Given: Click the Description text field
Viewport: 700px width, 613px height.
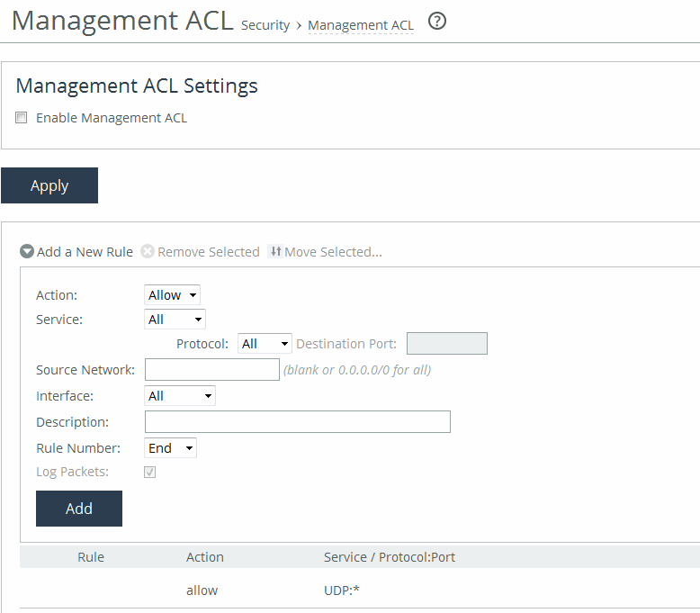Looking at the screenshot, I should point(297,422).
